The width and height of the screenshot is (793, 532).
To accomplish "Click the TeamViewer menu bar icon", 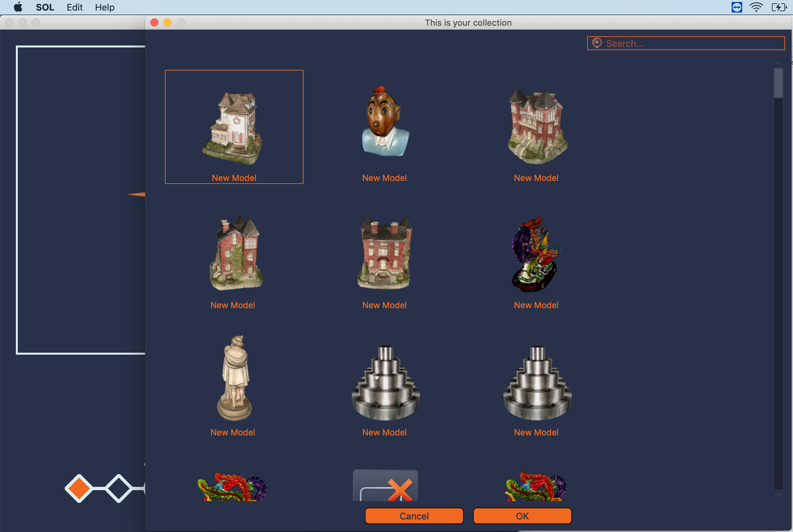I will [x=737, y=7].
